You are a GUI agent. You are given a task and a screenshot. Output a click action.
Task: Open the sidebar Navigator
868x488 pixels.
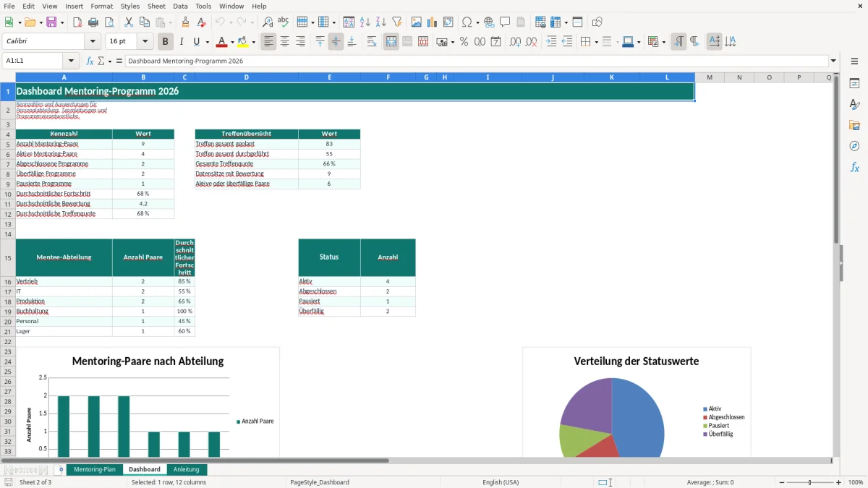(x=854, y=147)
